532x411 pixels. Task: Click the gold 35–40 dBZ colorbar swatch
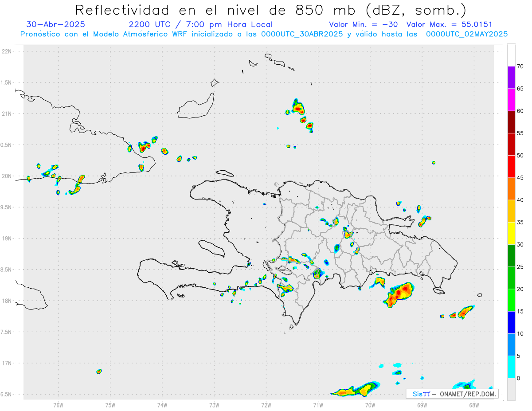(511, 211)
